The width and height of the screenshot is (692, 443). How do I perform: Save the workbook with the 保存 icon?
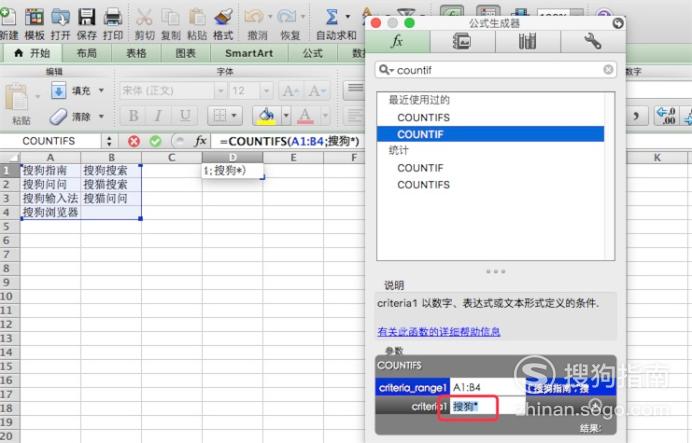pyautogui.click(x=86, y=18)
